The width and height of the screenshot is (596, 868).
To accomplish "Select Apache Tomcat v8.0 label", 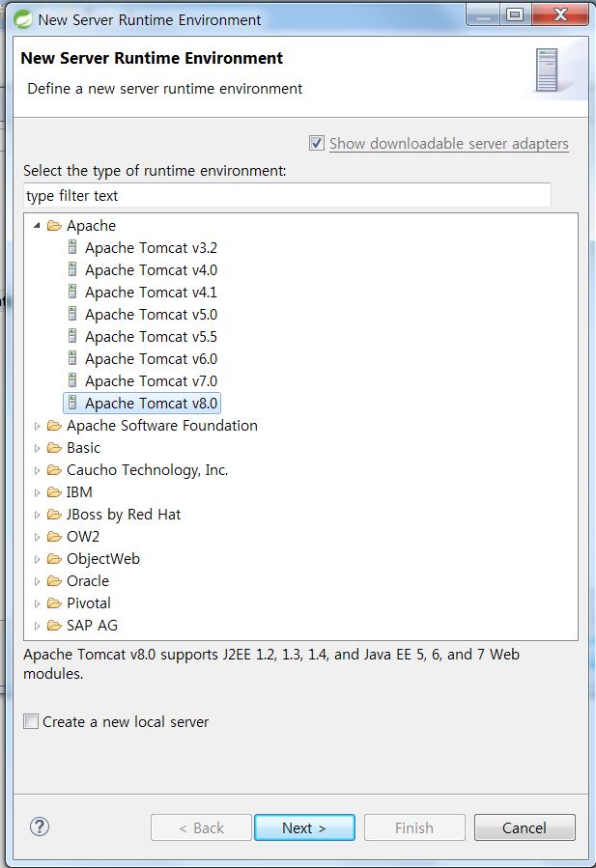I will coord(151,403).
